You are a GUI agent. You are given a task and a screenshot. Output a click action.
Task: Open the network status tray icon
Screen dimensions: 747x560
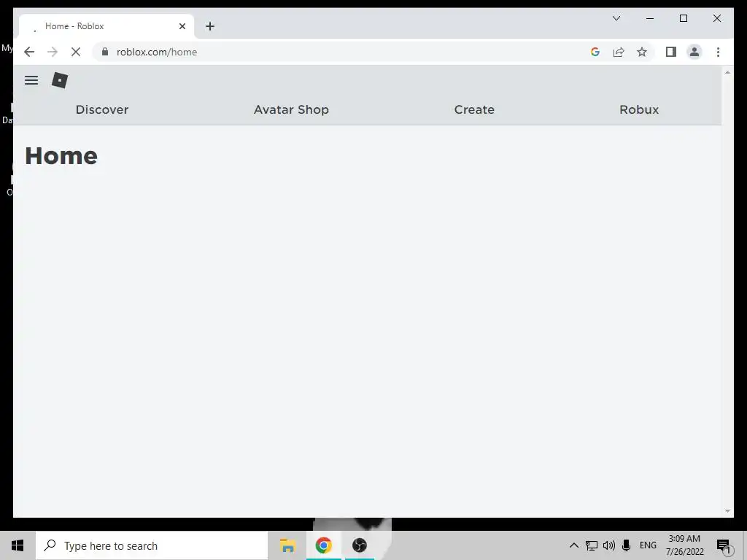[x=591, y=545]
